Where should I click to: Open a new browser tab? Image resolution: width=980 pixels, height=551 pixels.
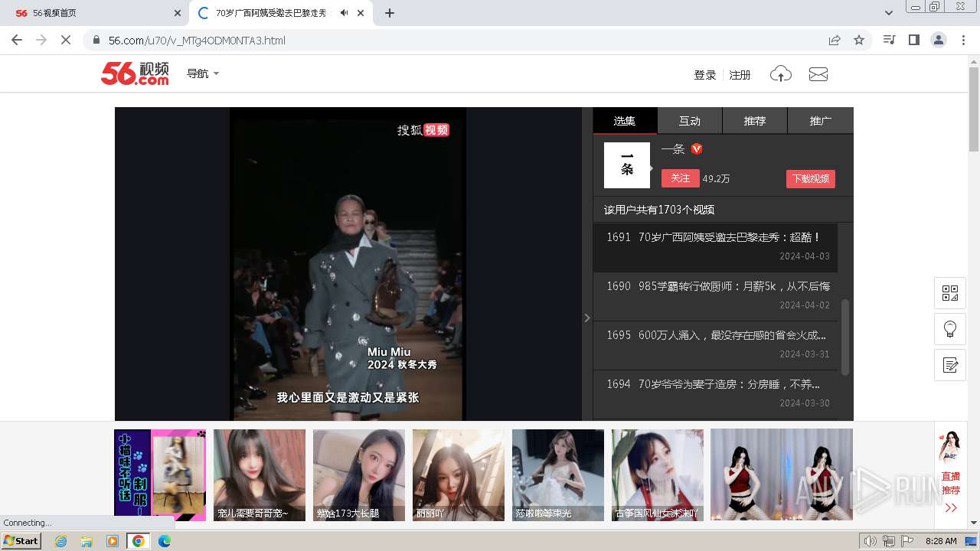pyautogui.click(x=390, y=13)
